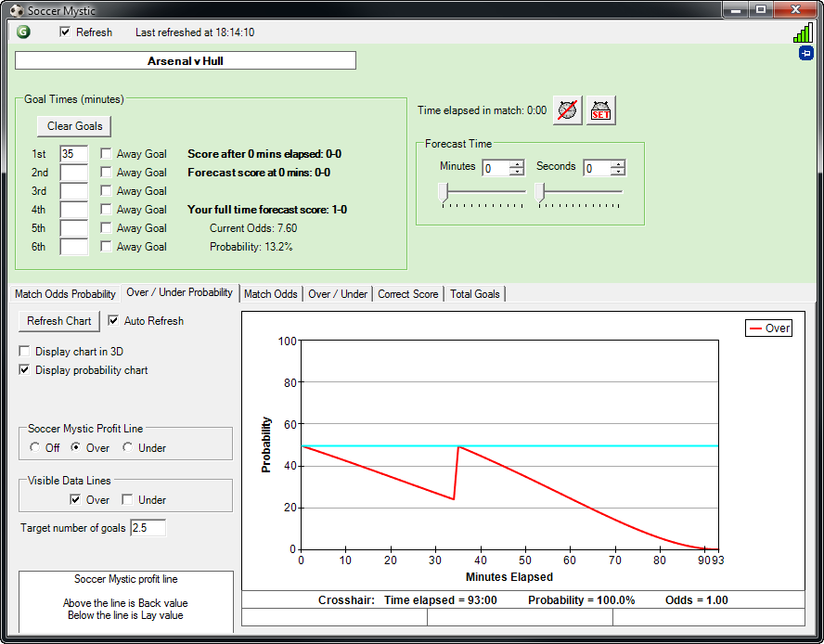Screen dimensions: 824x644
Task: Click the SET alarm clock icon
Action: pyautogui.click(x=600, y=110)
